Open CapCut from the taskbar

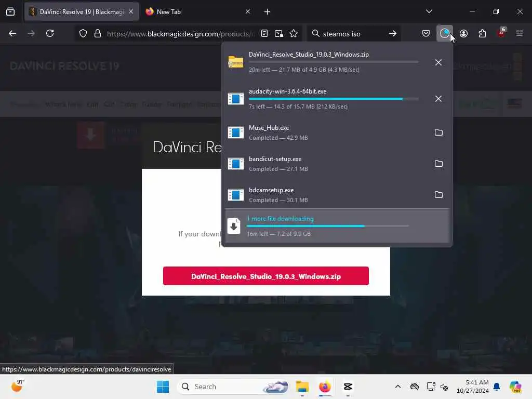(x=348, y=387)
